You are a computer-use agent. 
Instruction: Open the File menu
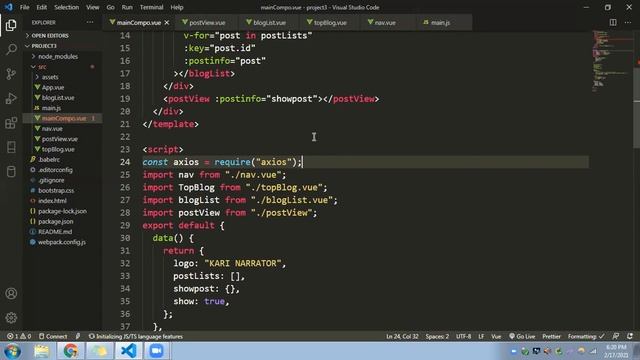(x=24, y=7)
